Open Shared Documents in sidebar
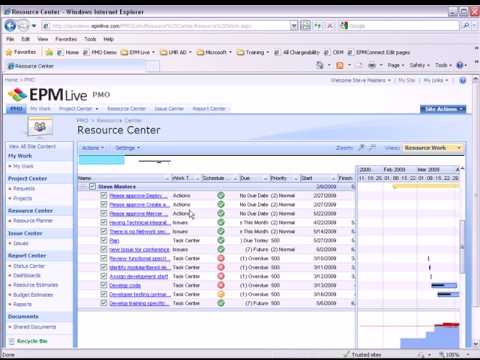Image resolution: width=480 pixels, height=360 pixels. 35,327
